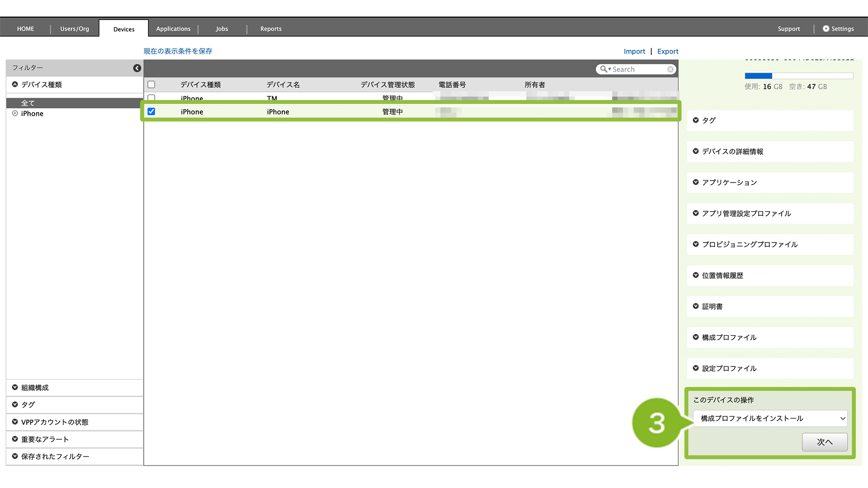Expand the 組織構成 filter section
Screen dimensions: 868x488
pyautogui.click(x=15, y=387)
